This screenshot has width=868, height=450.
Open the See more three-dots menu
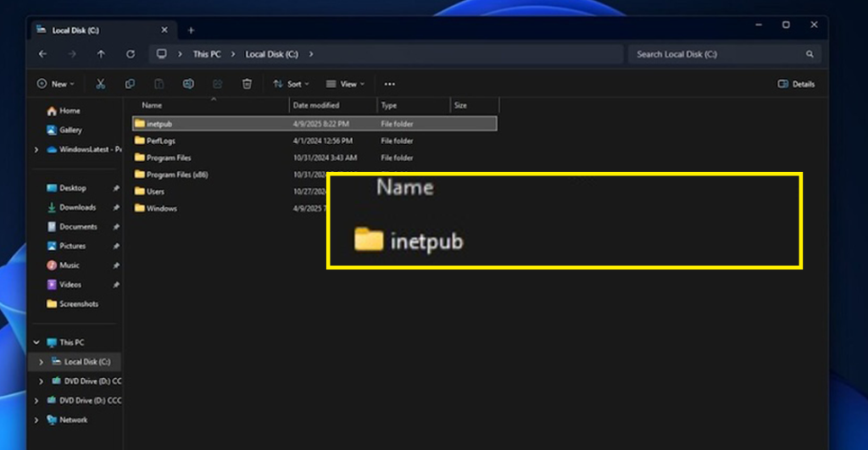(x=389, y=84)
